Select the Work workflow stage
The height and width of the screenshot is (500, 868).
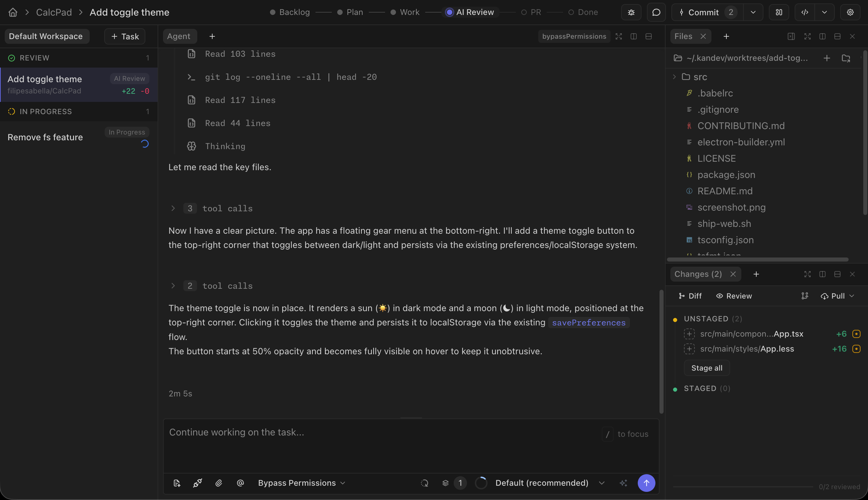click(x=405, y=12)
